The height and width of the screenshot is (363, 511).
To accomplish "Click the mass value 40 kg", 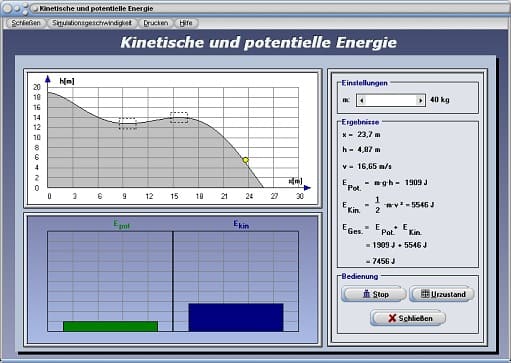I will (440, 100).
